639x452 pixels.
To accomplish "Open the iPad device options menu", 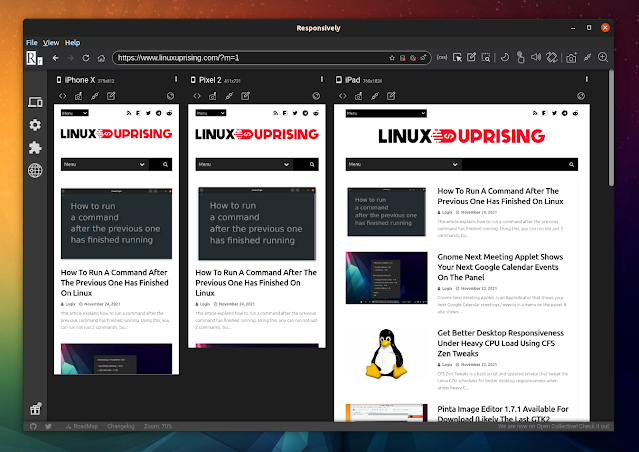I will point(587,79).
